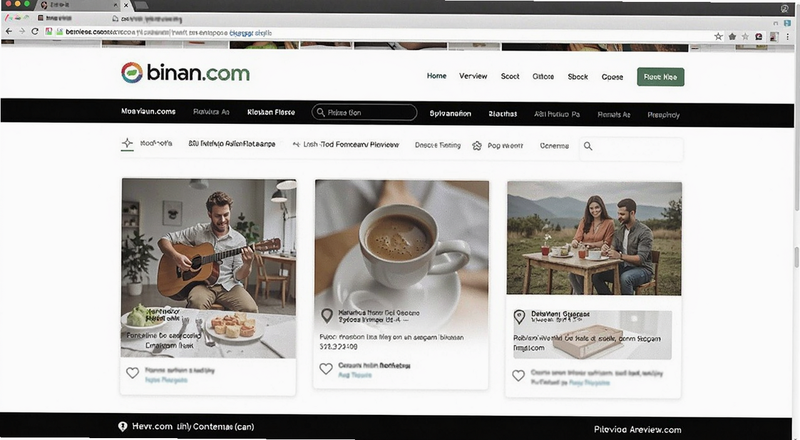This screenshot has width=800, height=440.
Task: Click location pin on couple picnic card
Action: (x=519, y=317)
